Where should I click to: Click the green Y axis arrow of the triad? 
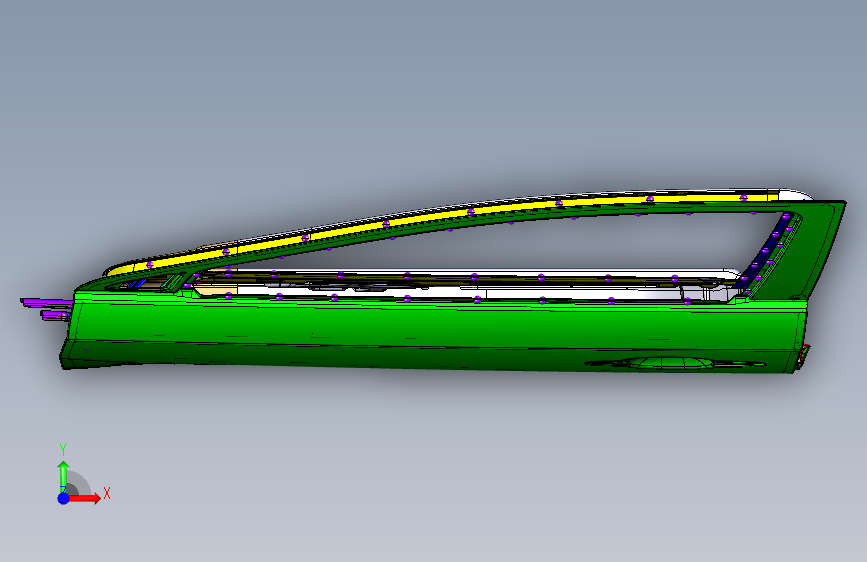click(x=64, y=477)
